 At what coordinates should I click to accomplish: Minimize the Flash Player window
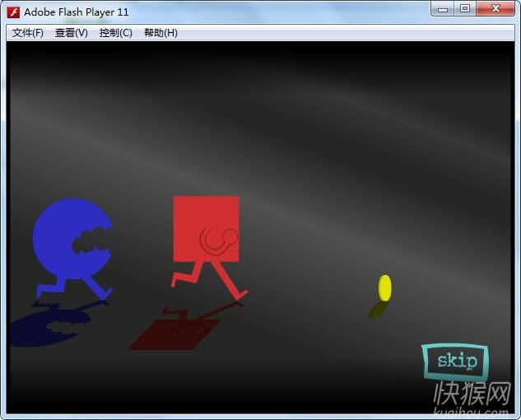point(444,9)
